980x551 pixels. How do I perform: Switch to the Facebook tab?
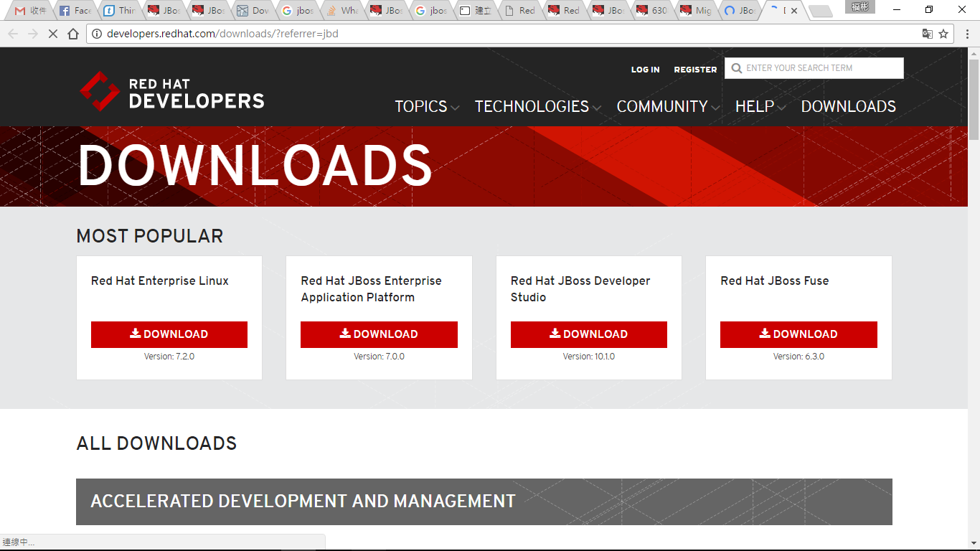(x=75, y=11)
